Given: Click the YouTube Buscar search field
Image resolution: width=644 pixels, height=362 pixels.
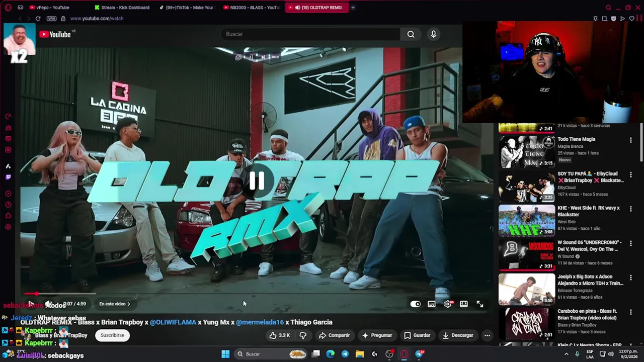Looking at the screenshot, I should click(x=310, y=34).
